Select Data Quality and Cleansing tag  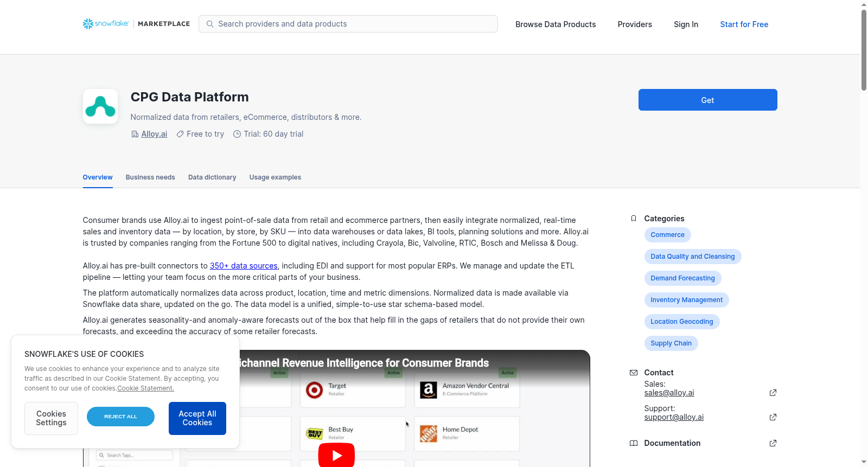click(692, 257)
